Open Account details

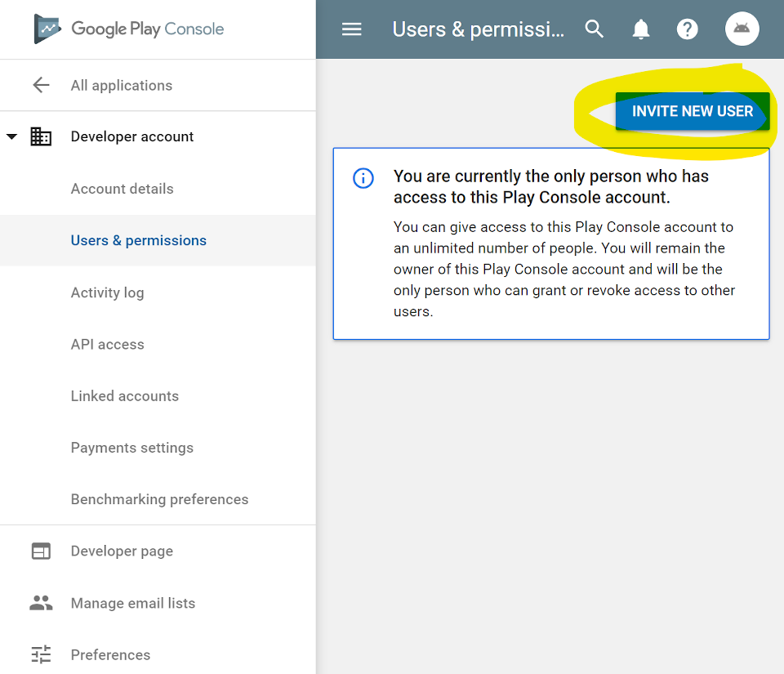coord(122,189)
